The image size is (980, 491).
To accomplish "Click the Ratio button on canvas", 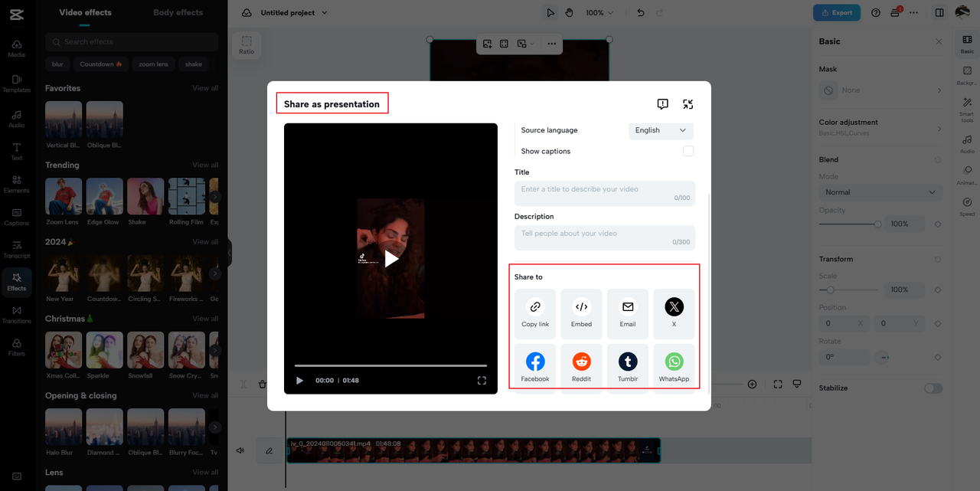I will click(x=247, y=45).
